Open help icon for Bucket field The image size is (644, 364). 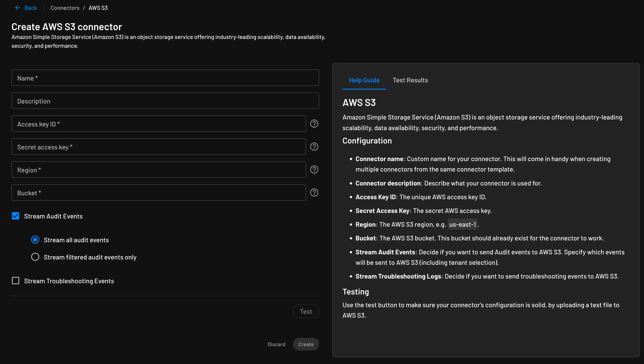314,192
